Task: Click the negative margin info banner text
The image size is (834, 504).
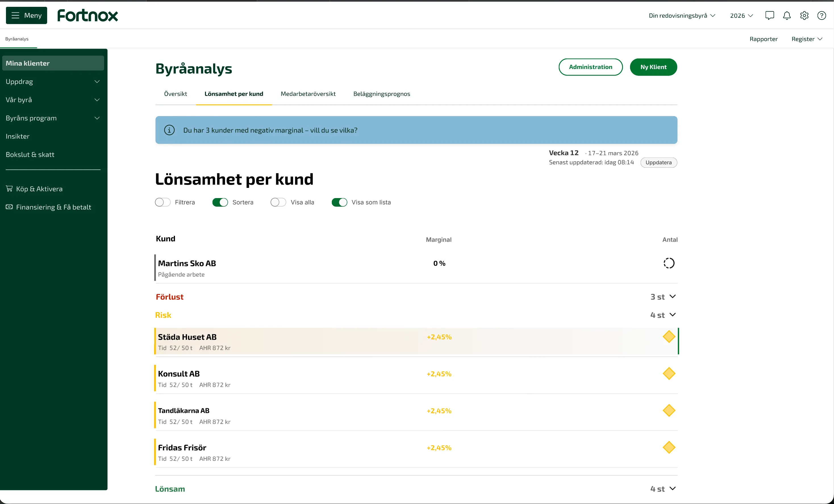Action: [x=270, y=130]
